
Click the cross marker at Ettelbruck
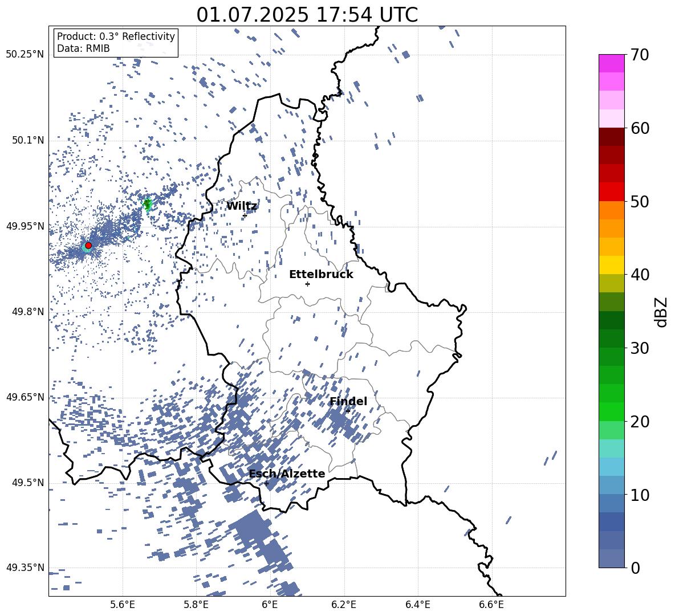coord(307,284)
